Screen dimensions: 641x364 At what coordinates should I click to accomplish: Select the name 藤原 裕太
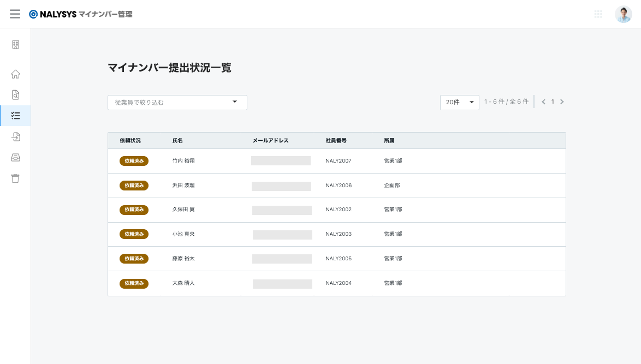pyautogui.click(x=183, y=259)
